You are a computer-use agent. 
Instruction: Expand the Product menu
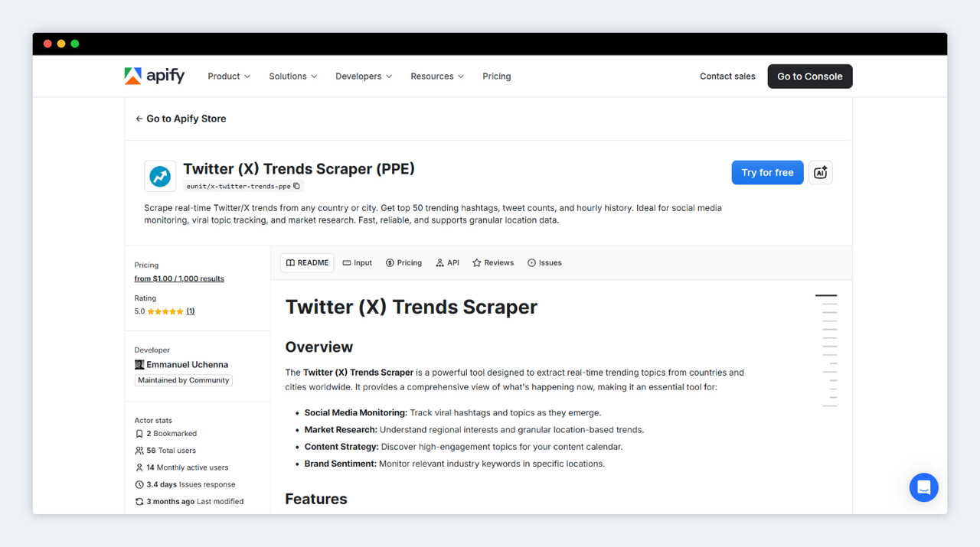point(229,77)
